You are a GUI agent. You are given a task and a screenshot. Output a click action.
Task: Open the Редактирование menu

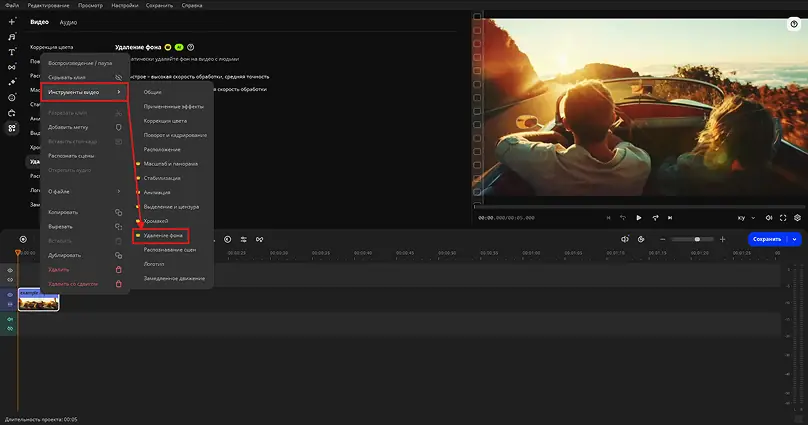click(48, 5)
